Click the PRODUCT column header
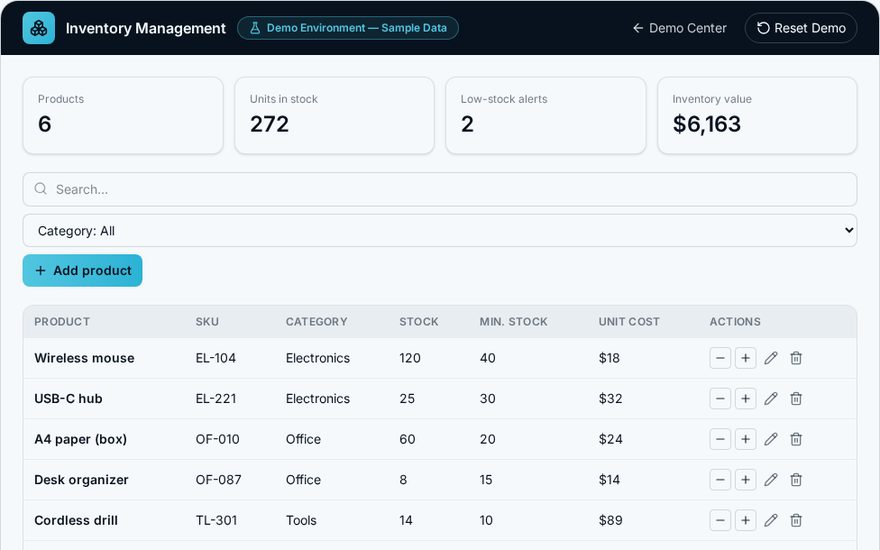 [62, 322]
